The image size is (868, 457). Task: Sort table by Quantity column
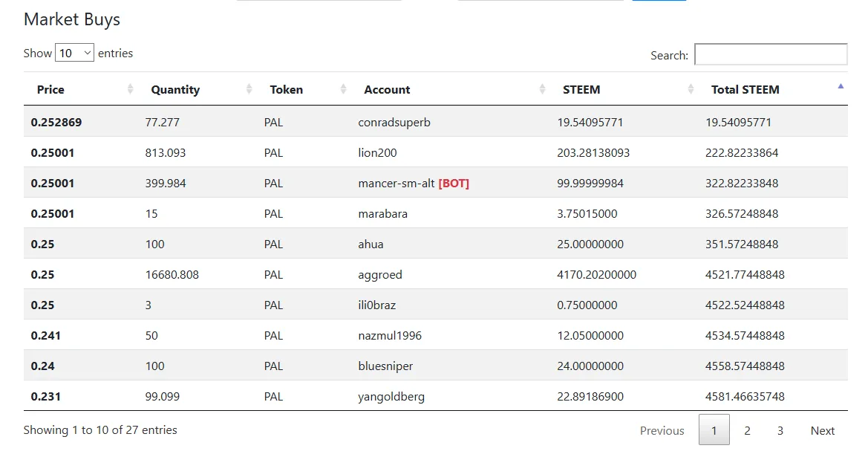pyautogui.click(x=197, y=89)
